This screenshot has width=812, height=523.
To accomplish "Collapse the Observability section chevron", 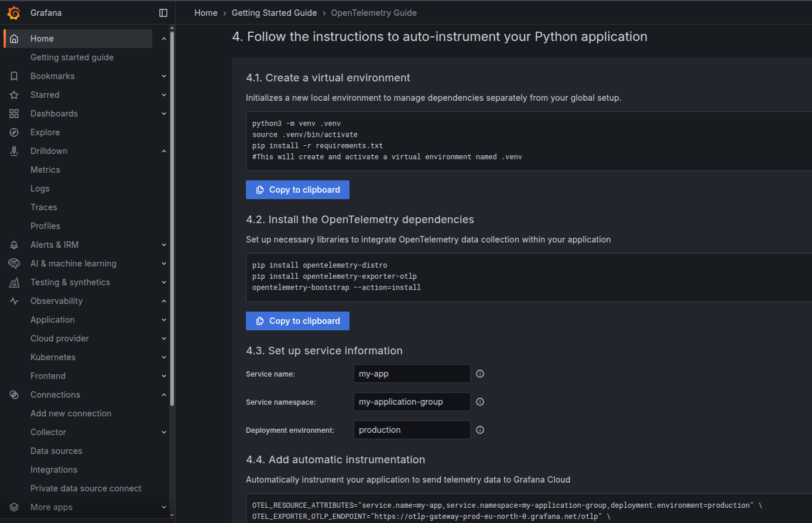I will tap(164, 301).
